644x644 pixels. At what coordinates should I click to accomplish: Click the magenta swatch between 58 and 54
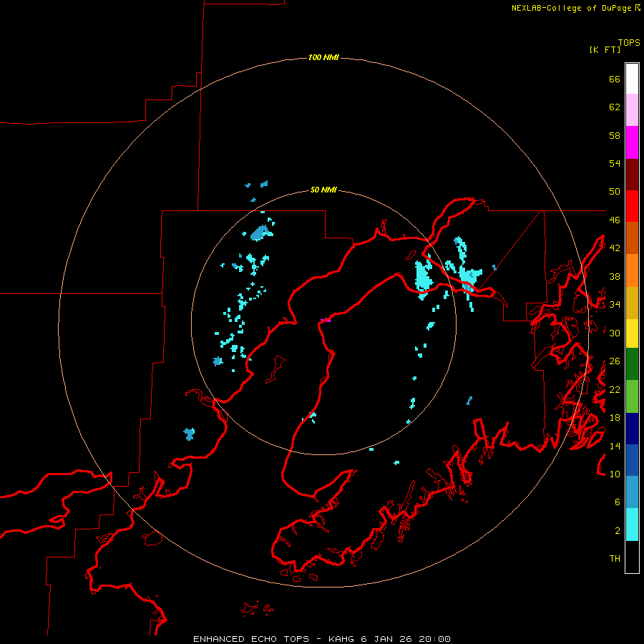632,142
